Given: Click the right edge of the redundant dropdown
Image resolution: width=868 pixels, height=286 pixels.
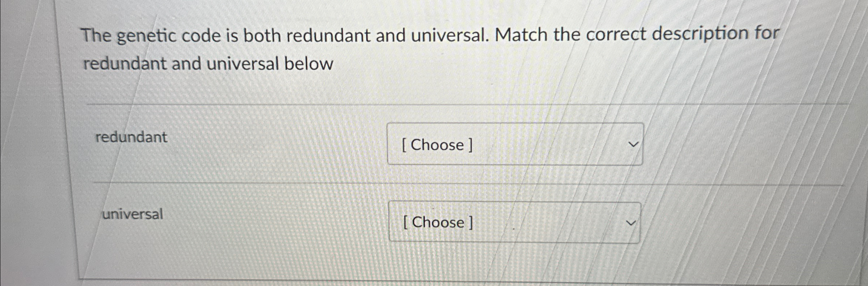Looking at the screenshot, I should (x=641, y=144).
